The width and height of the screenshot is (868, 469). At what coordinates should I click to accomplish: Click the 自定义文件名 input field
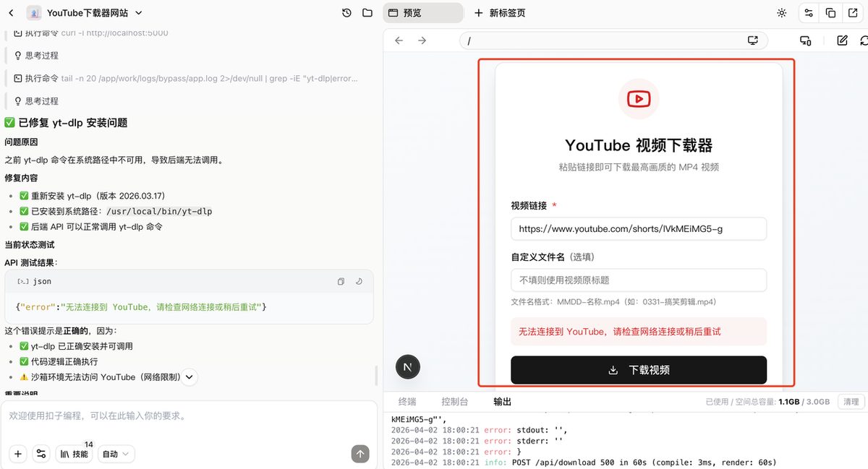[639, 280]
